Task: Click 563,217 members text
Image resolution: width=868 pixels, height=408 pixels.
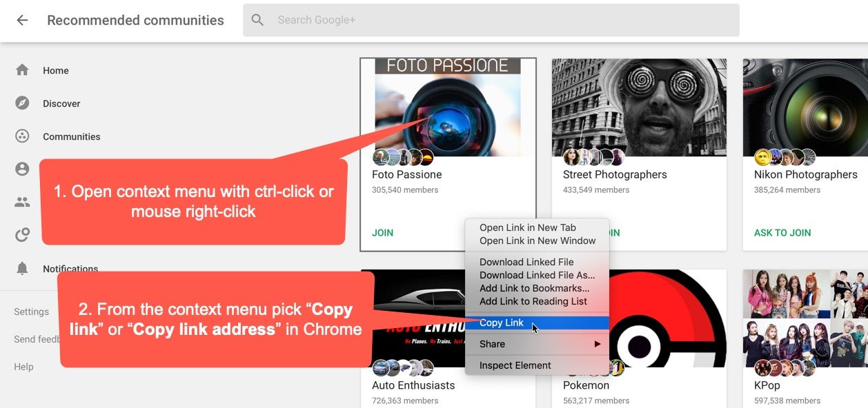Action: tap(596, 400)
